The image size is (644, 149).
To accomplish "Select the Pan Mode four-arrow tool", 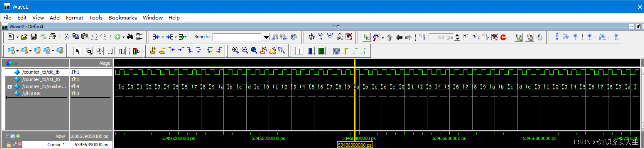I will tap(100, 51).
